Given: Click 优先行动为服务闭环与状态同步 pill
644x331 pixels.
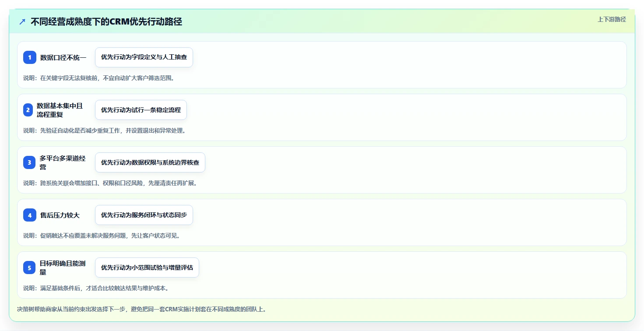Looking at the screenshot, I should (x=144, y=215).
